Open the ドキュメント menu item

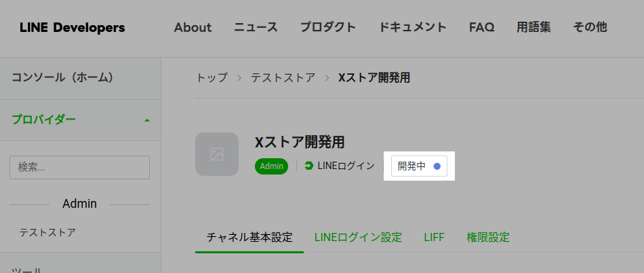(412, 28)
